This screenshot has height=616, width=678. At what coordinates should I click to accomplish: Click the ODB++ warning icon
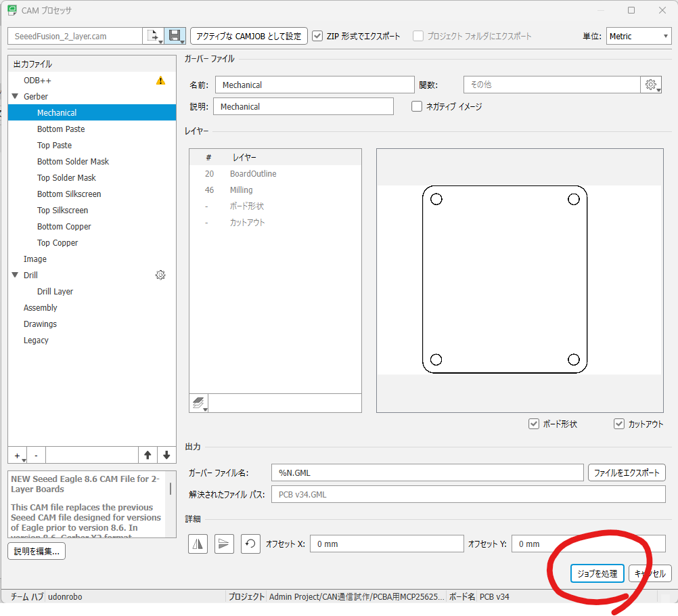point(160,81)
